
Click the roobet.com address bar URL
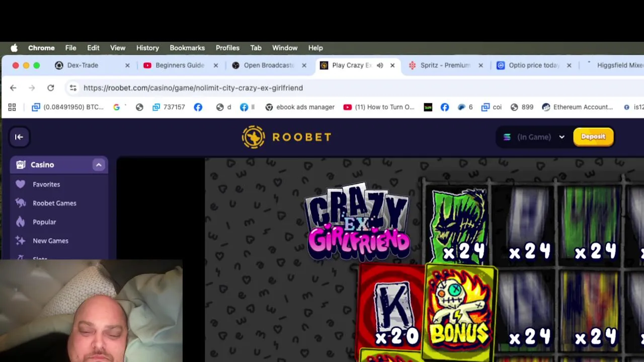click(x=193, y=88)
